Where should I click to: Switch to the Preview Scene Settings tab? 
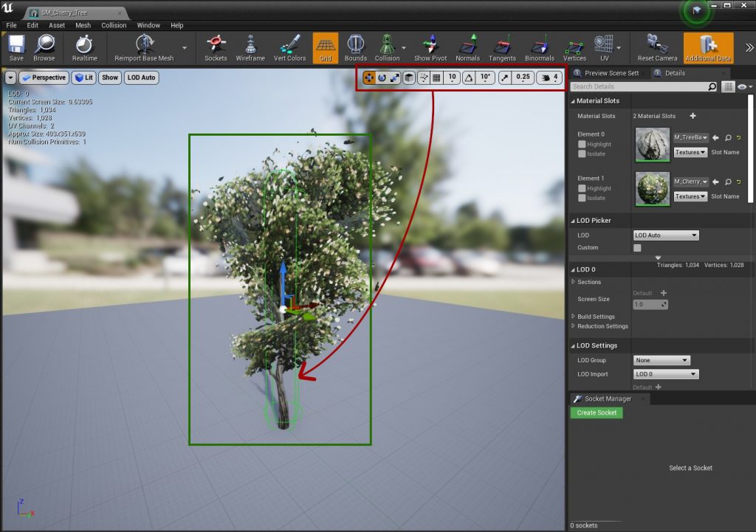(607, 73)
